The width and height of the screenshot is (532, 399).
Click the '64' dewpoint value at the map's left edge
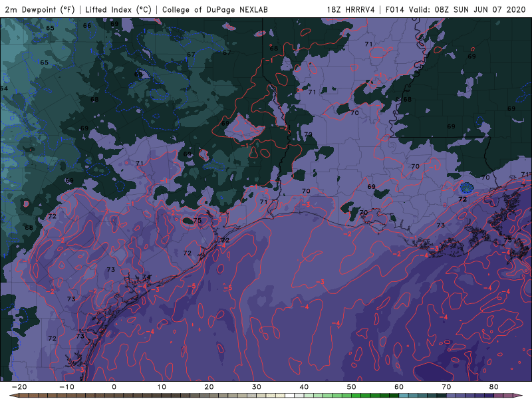point(4,88)
